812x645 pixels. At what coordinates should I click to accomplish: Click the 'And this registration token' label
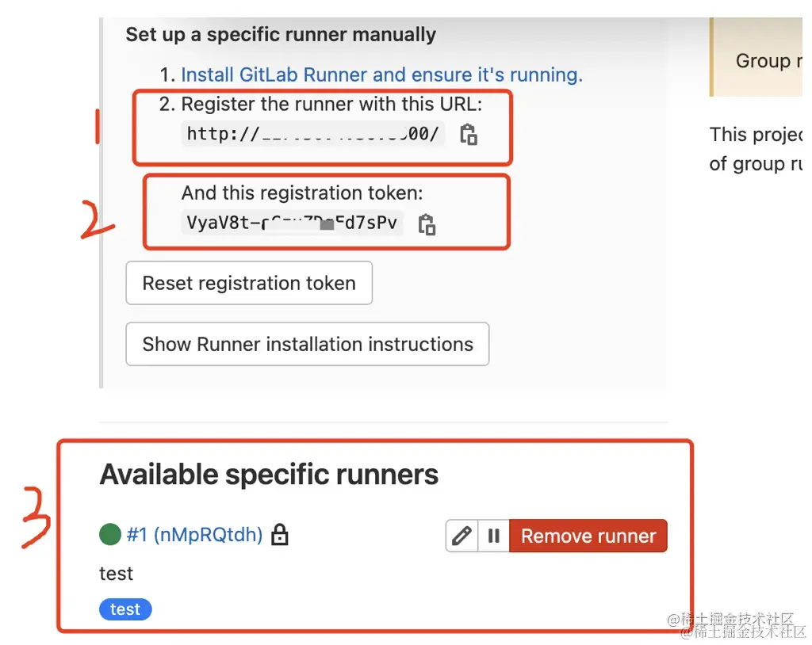click(x=302, y=193)
